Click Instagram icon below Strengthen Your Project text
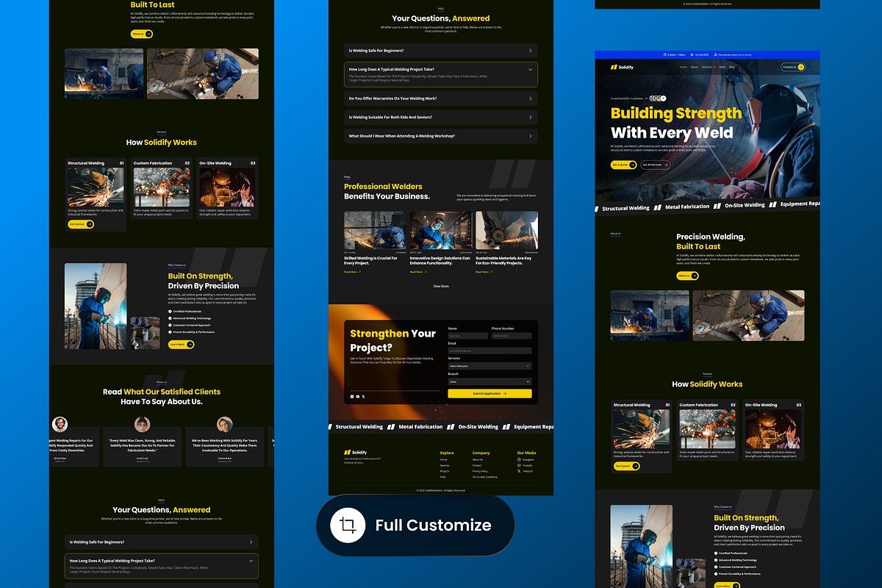The image size is (882, 588). point(352,396)
